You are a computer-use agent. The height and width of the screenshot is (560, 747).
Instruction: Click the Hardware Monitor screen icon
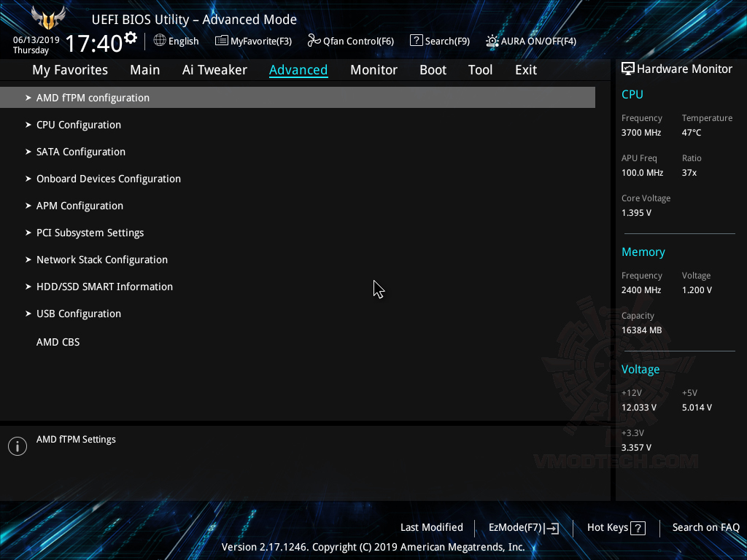(x=628, y=69)
